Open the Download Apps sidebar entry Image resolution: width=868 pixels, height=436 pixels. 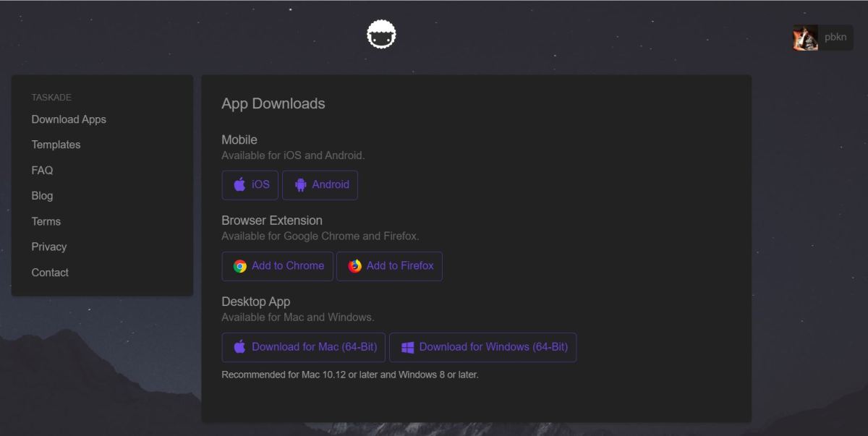[69, 119]
